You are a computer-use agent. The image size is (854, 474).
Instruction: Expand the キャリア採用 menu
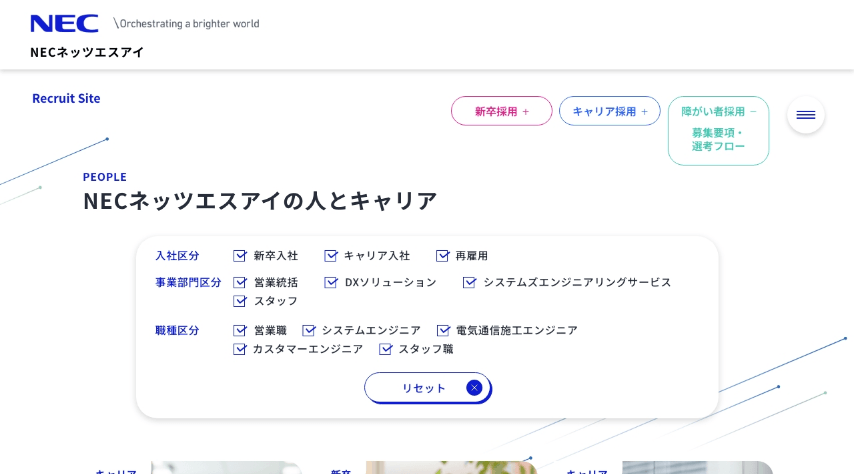(x=609, y=111)
